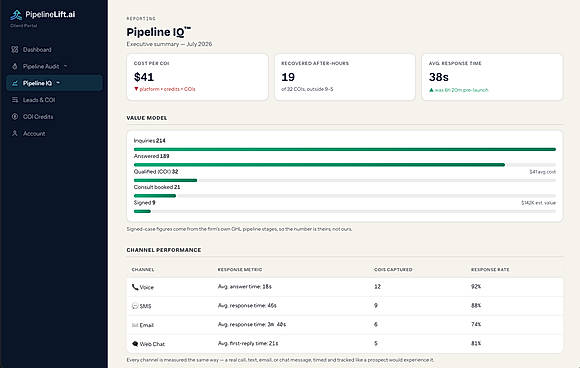Click the Response Rate column header
The height and width of the screenshot is (368, 580).
pyautogui.click(x=490, y=270)
